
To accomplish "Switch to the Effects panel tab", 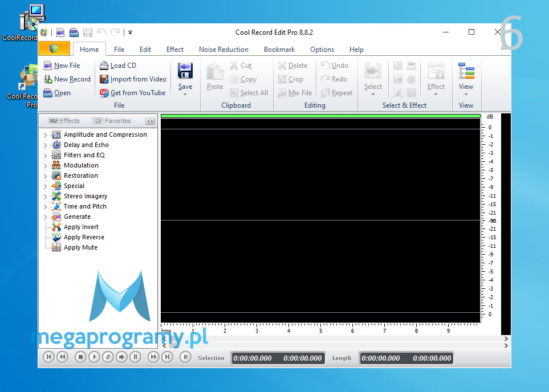I will coord(64,121).
